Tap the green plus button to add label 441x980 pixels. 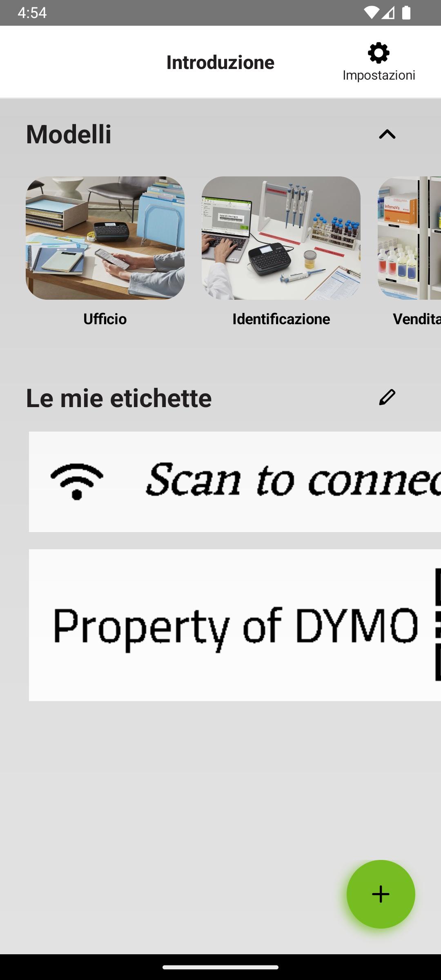[x=381, y=894]
